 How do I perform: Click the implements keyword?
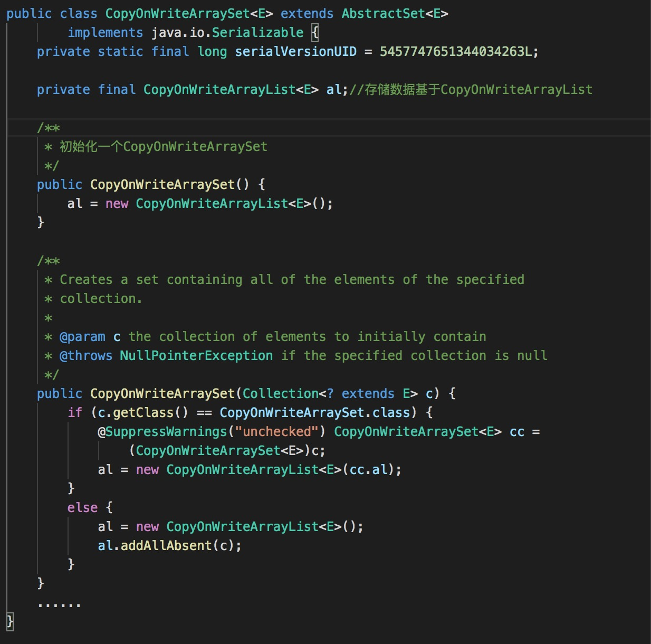[x=105, y=33]
